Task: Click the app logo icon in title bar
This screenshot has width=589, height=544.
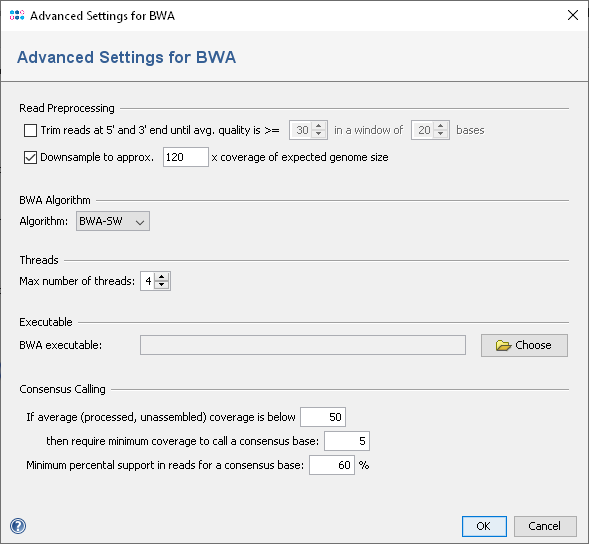Action: pyautogui.click(x=17, y=15)
